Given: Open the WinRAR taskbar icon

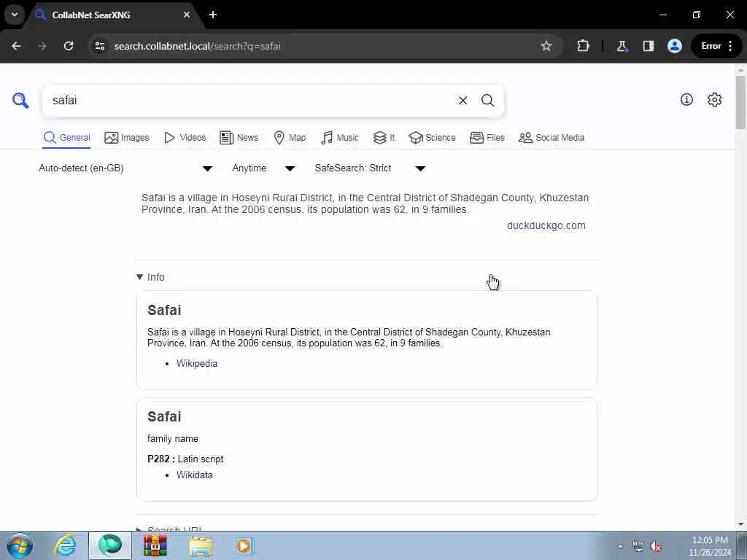Looking at the screenshot, I should coord(155,545).
